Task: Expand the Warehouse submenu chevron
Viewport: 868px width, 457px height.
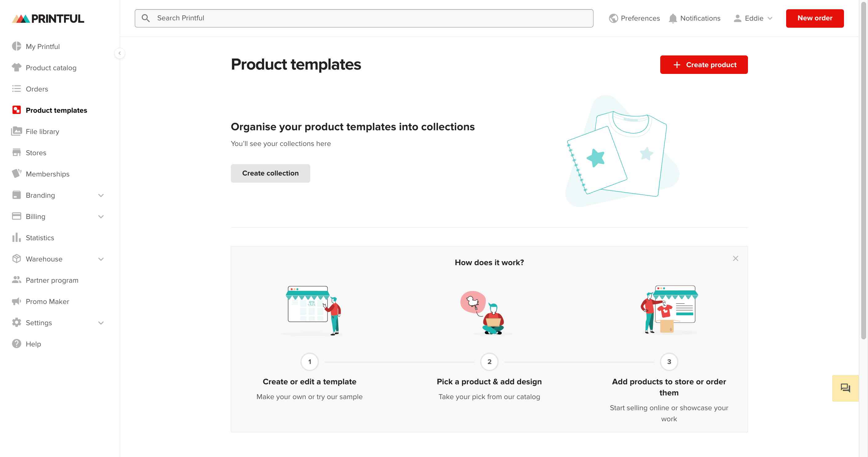Action: 101,259
